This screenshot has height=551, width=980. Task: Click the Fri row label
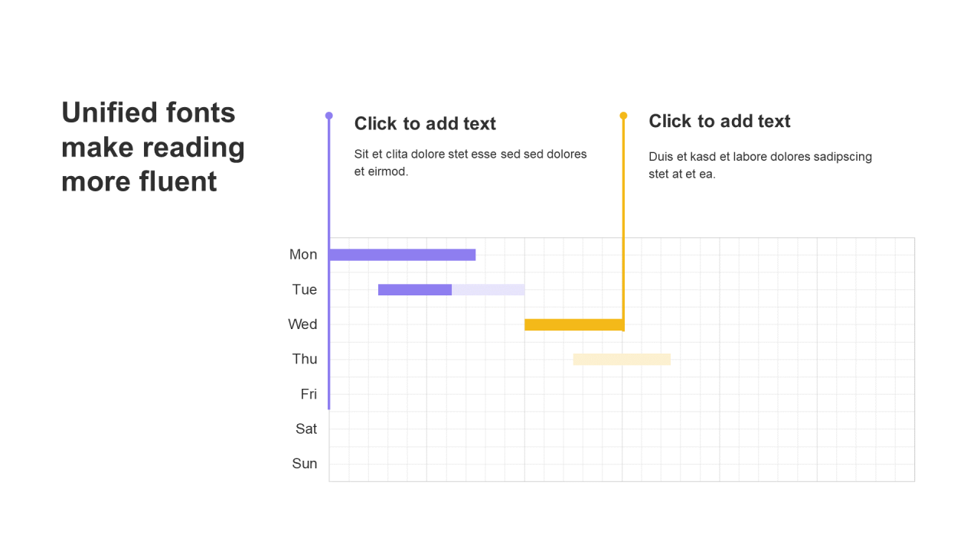coord(309,394)
